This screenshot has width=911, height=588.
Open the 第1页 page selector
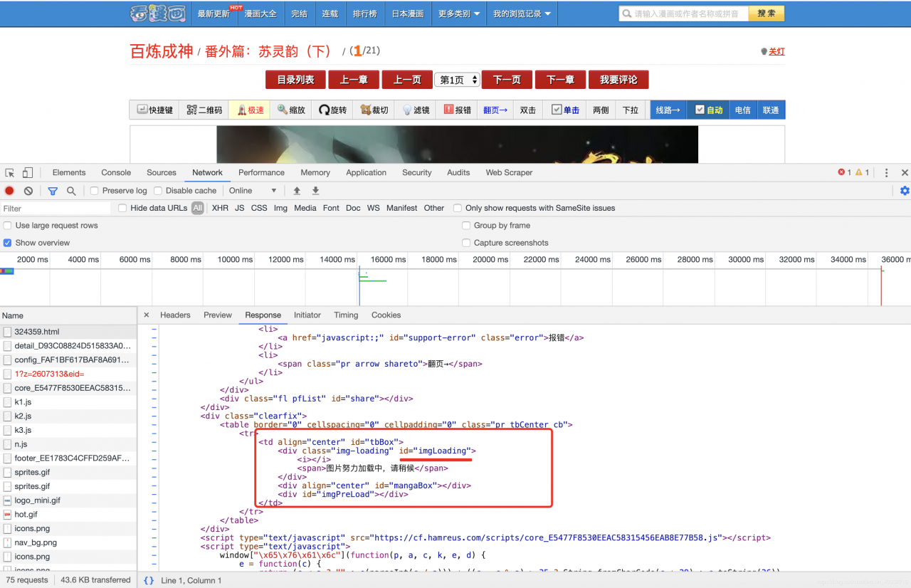point(457,80)
